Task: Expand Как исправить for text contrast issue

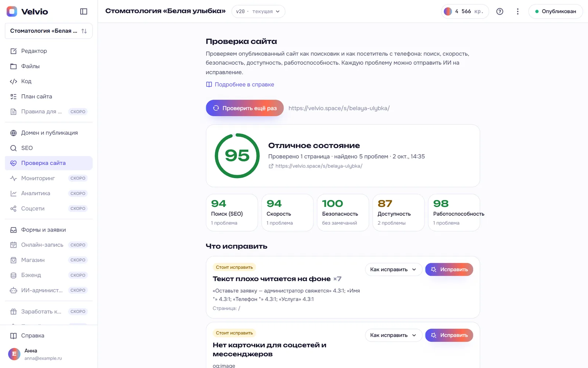Action: (x=393, y=269)
